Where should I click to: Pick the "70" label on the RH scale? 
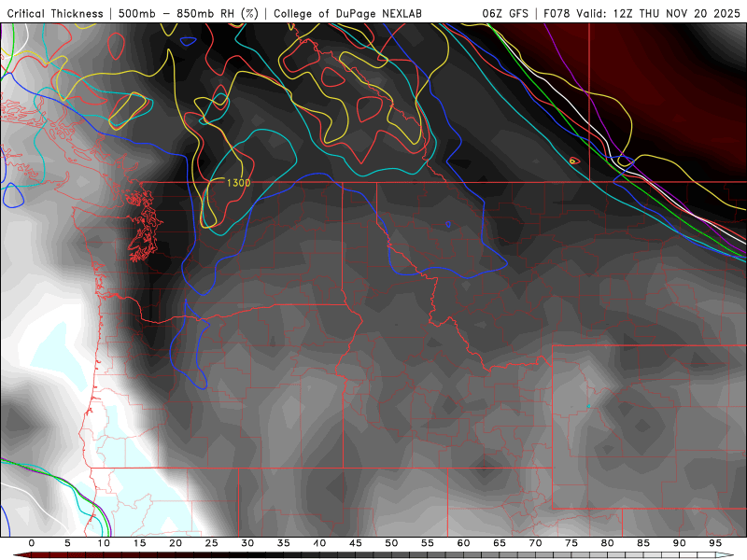point(535,543)
